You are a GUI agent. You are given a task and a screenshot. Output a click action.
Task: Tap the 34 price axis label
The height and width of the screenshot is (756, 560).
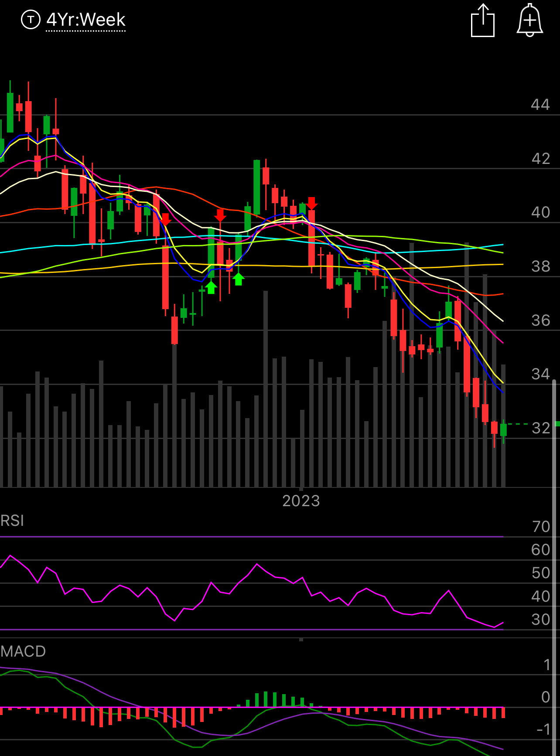540,374
